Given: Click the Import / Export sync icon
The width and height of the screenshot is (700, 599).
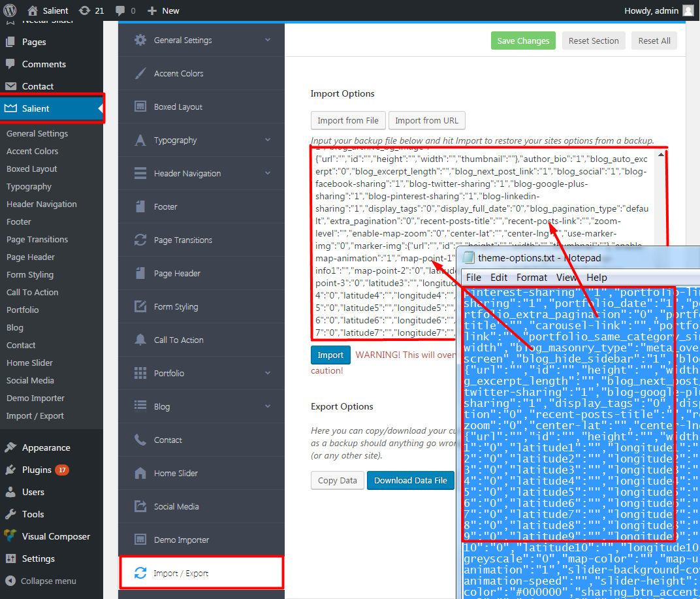Looking at the screenshot, I should coord(140,573).
